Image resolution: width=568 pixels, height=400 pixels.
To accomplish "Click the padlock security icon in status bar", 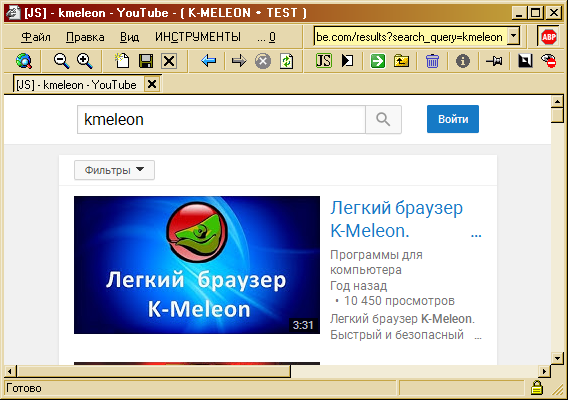I will pos(536,387).
